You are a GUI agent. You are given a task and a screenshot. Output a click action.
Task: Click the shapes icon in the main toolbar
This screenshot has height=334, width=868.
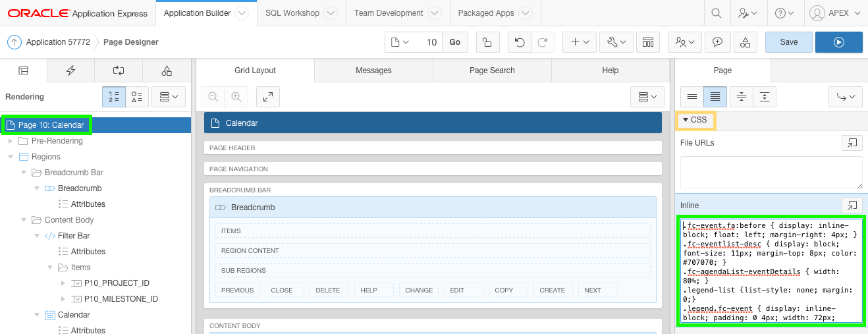[745, 42]
